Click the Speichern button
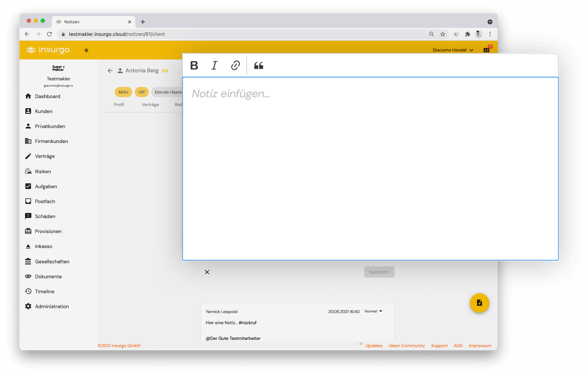The width and height of the screenshot is (588, 376). point(379,272)
